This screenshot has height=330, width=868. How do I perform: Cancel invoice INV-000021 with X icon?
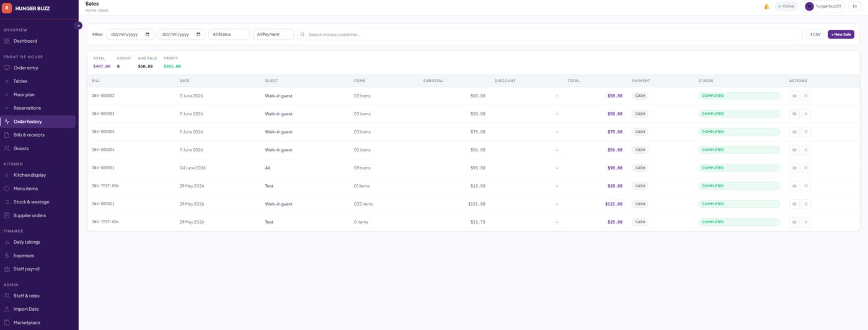(x=806, y=204)
